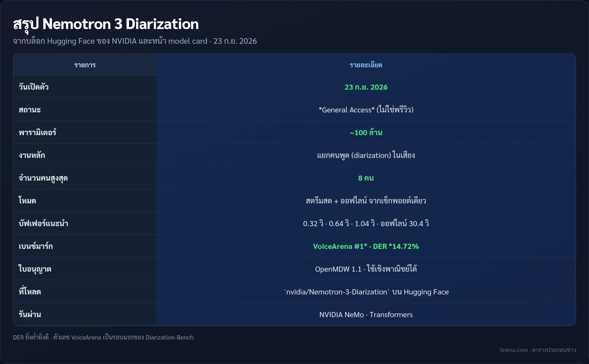Image resolution: width=589 pixels, height=364 pixels.
Task: Click the OpenMDW 1.1 license cell
Action: point(366,269)
